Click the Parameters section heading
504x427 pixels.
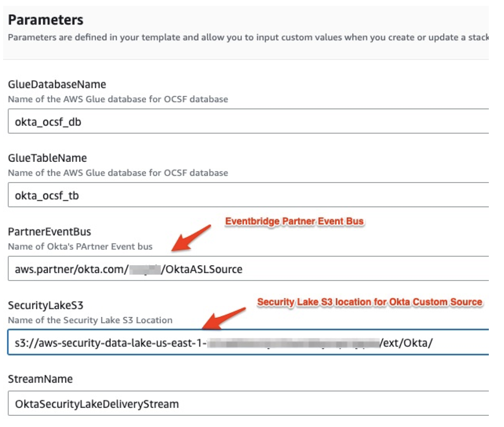46,20
